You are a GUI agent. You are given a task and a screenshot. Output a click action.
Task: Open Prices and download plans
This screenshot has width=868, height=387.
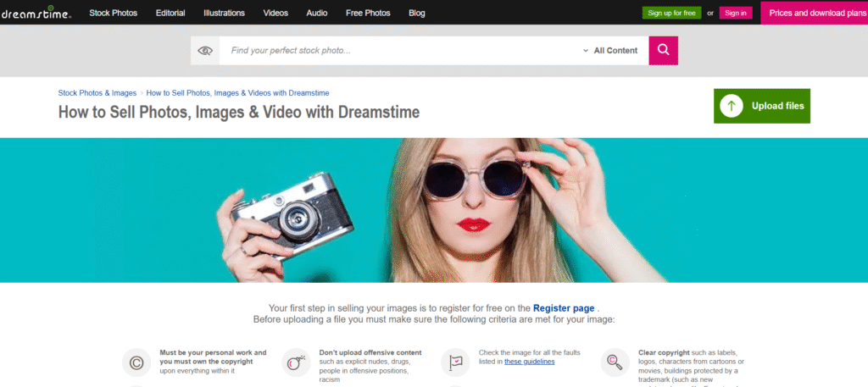(816, 13)
